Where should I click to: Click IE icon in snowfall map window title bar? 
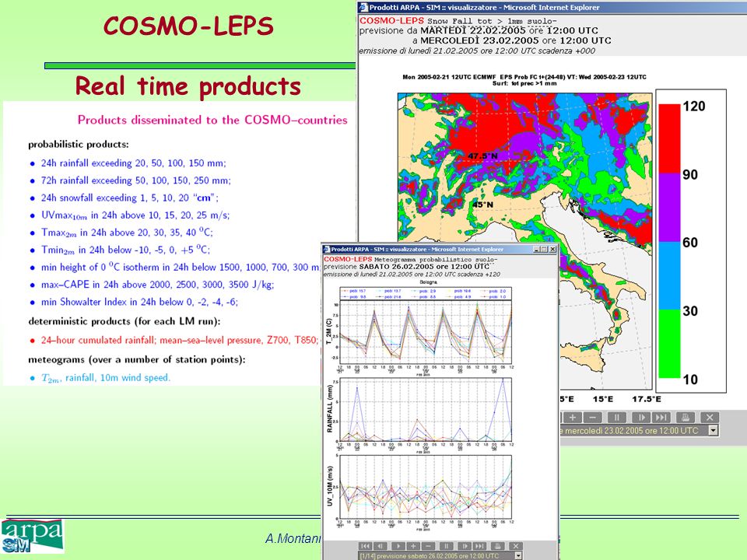363,7
